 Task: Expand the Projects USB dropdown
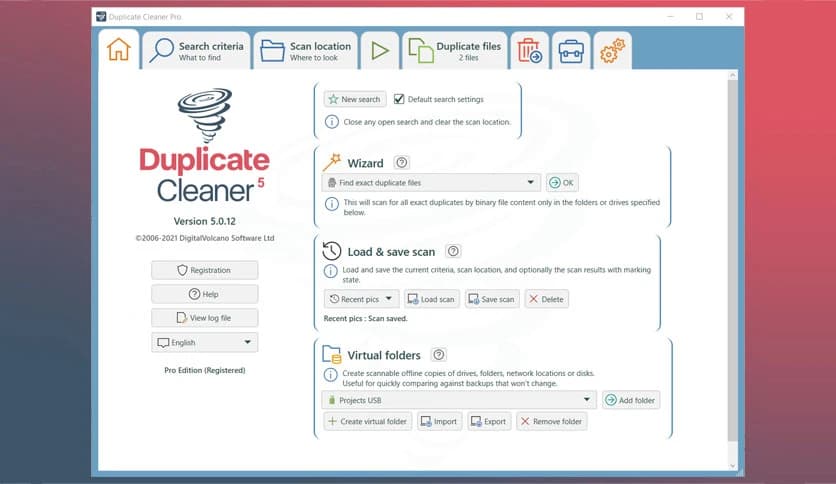click(x=459, y=400)
